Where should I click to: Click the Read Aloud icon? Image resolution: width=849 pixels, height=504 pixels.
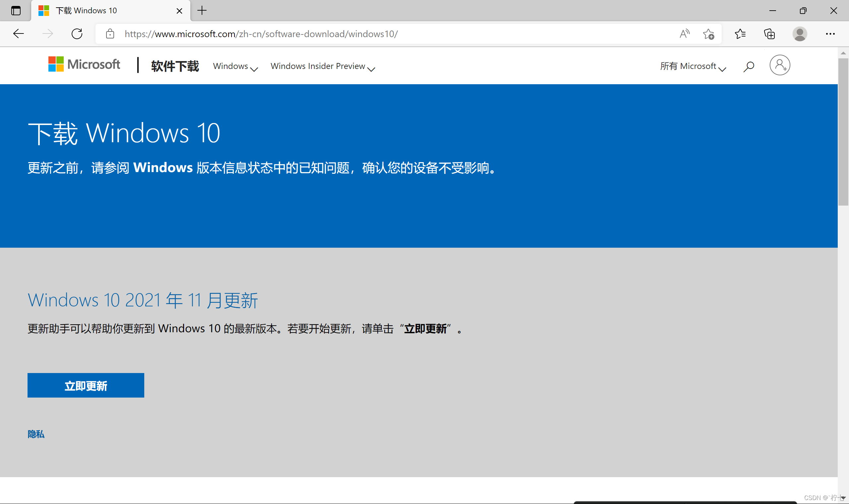tap(684, 33)
